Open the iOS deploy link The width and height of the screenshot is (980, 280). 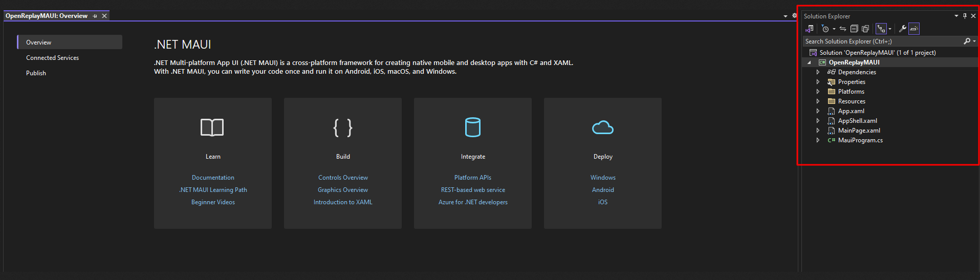pos(603,202)
